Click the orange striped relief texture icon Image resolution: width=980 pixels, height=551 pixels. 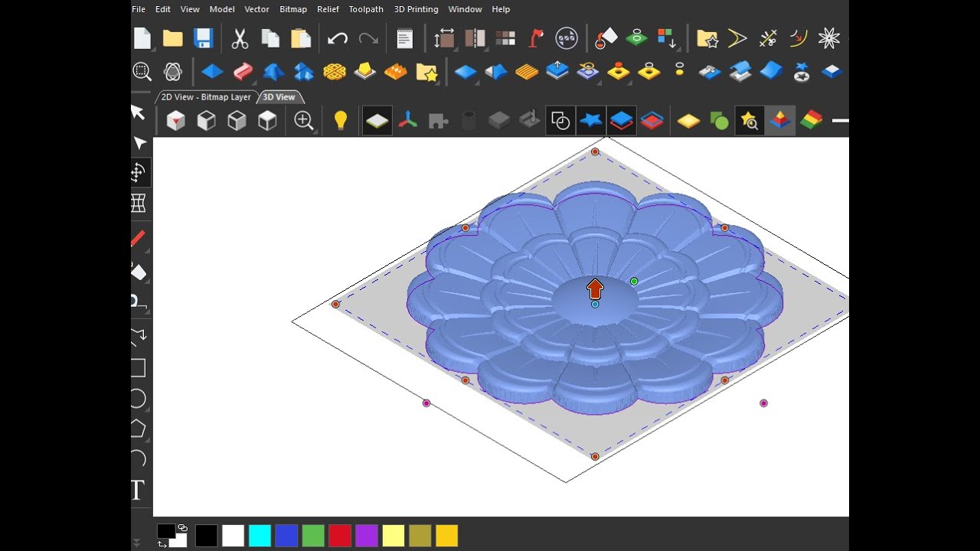click(527, 72)
